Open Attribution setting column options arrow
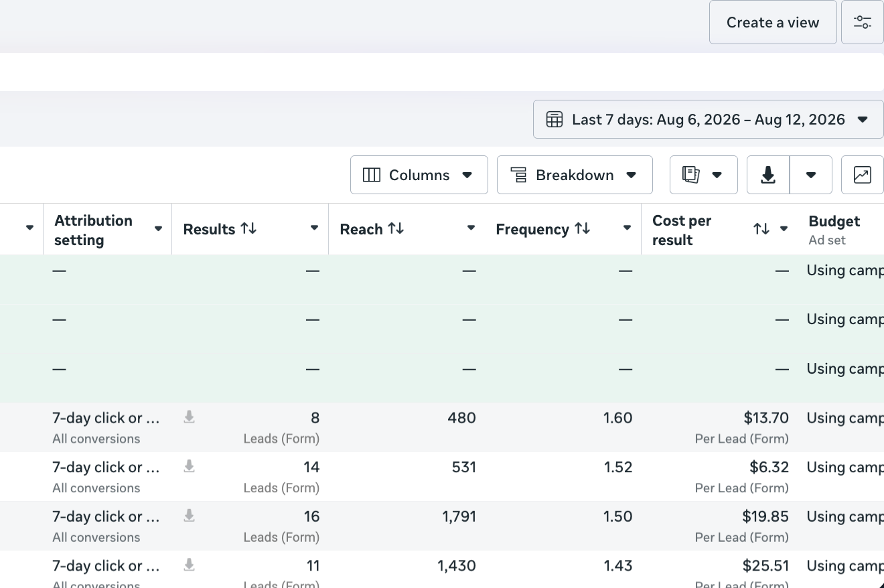This screenshot has width=884, height=588. (x=158, y=229)
